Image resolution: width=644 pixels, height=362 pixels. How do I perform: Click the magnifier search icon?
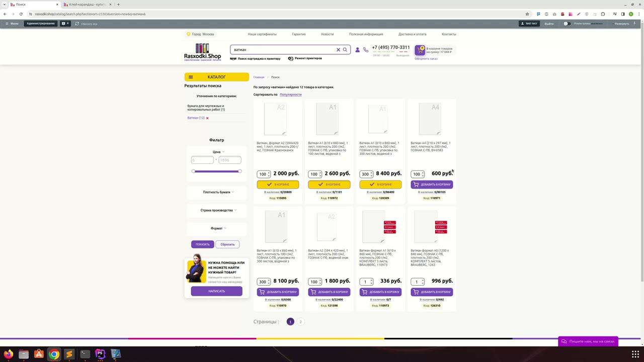point(345,50)
